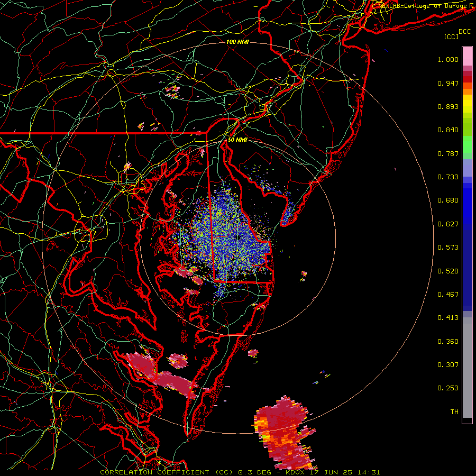Click the CORRELATION COEFFICIENT caption at bottom
The width and height of the screenshot is (476, 476).
pyautogui.click(x=240, y=472)
